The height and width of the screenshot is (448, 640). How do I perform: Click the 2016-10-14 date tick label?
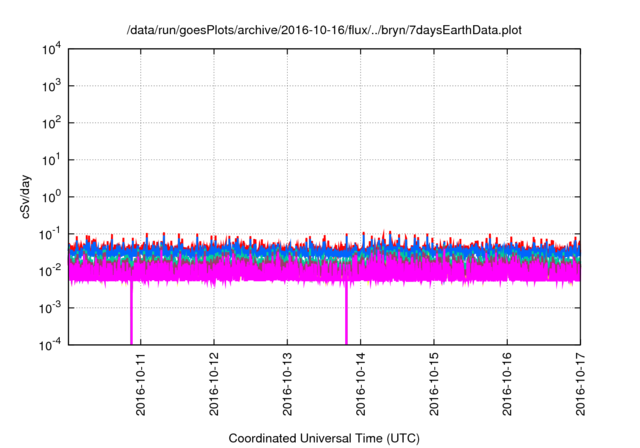pyautogui.click(x=360, y=384)
